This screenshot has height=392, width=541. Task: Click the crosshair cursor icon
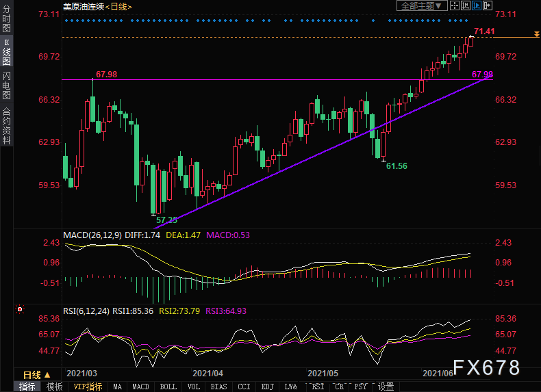coord(455,5)
